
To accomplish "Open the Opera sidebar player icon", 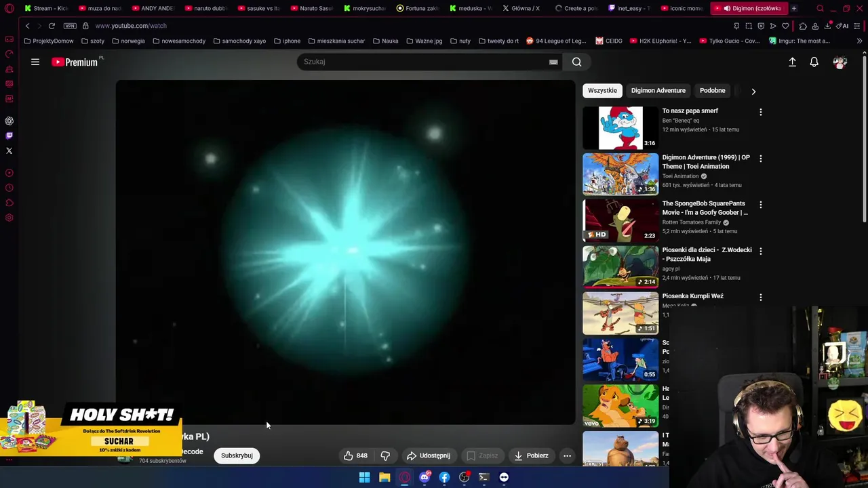I will click(x=9, y=173).
